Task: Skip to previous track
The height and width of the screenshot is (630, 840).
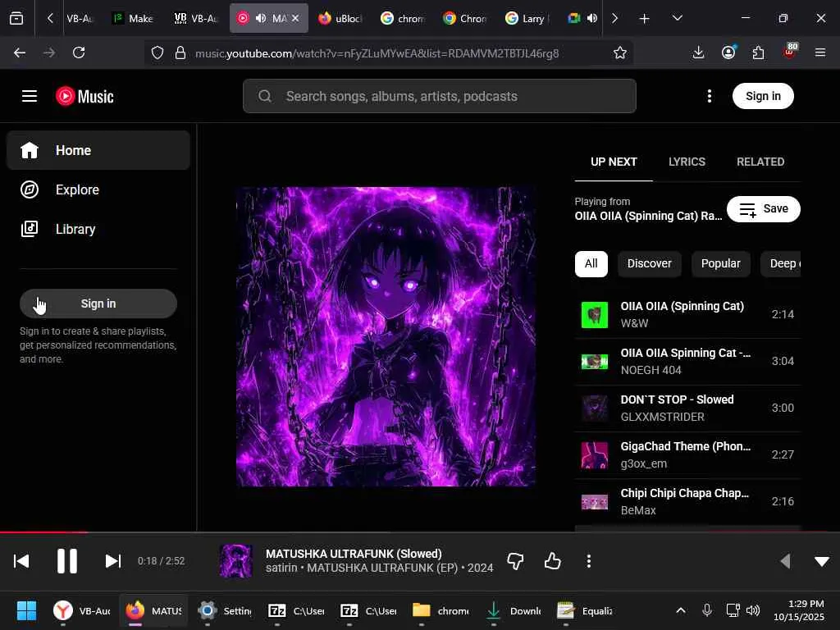Action: point(21,561)
